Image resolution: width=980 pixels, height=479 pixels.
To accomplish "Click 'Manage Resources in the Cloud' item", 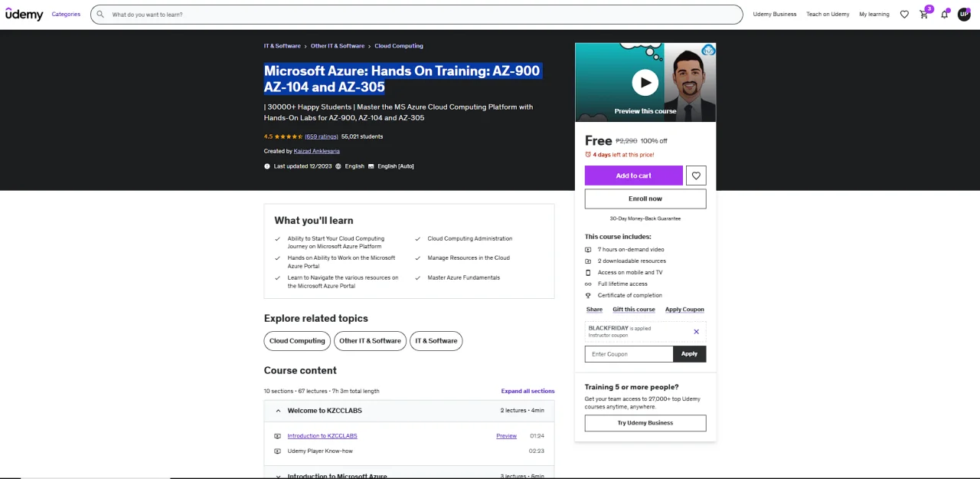I will point(469,258).
